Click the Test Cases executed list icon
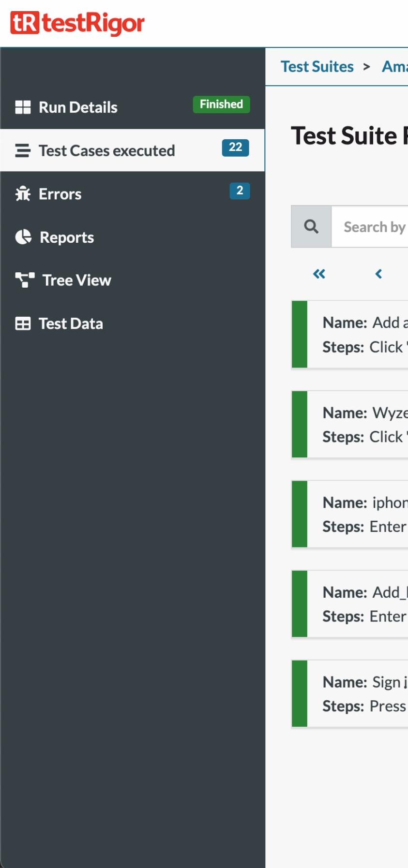The height and width of the screenshot is (868, 408). pyautogui.click(x=23, y=151)
